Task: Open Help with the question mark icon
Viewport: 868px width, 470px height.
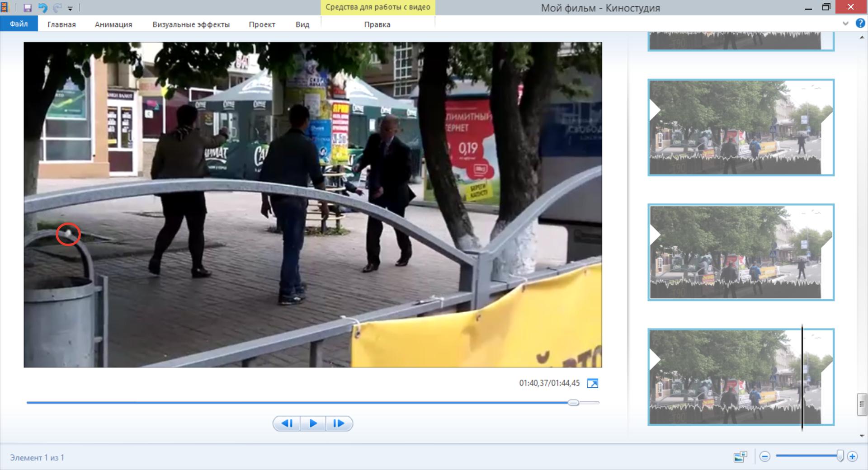Action: (x=860, y=23)
